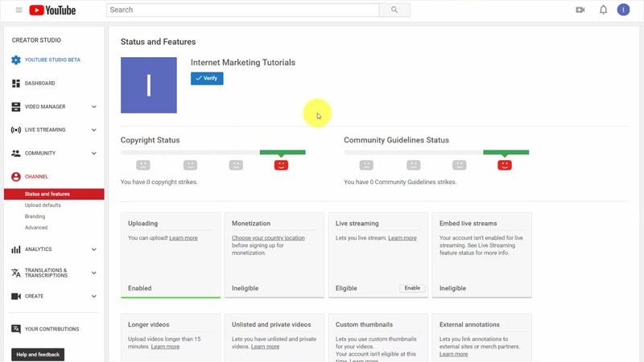Click the red copyright status smiley face

click(281, 165)
